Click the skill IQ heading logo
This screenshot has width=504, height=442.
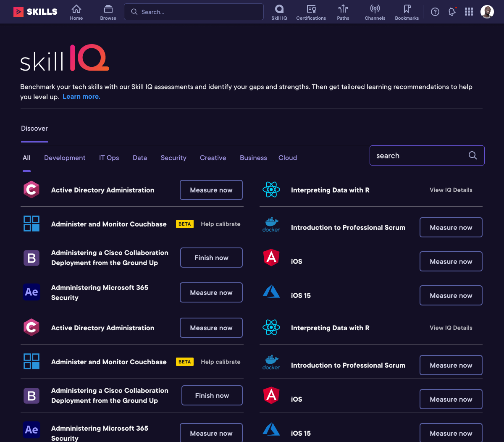click(65, 58)
